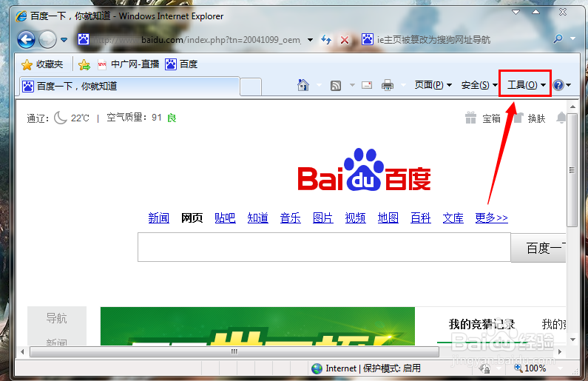The image size is (588, 381).
Task: Click the moon weather icon
Action: (60, 118)
